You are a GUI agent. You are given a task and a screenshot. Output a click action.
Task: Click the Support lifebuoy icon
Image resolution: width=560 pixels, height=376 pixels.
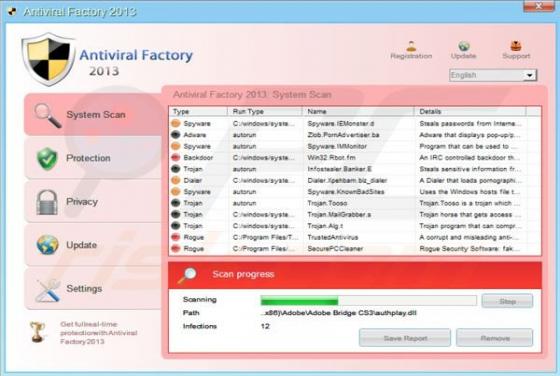coord(516,46)
